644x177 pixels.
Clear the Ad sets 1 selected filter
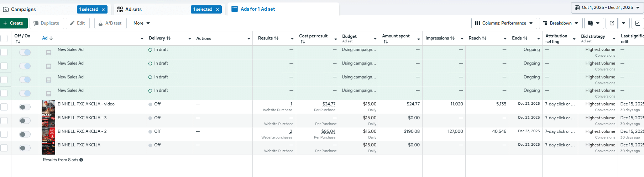[x=217, y=10]
